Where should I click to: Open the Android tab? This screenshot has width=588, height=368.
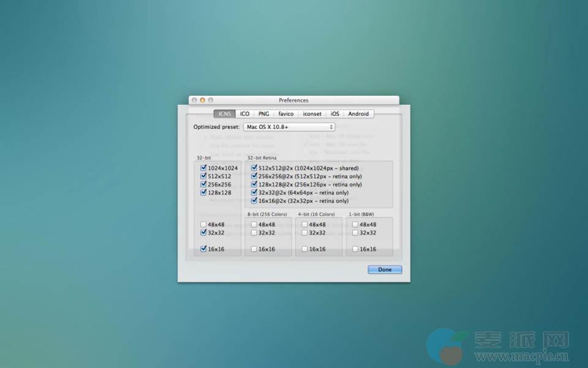pyautogui.click(x=358, y=113)
